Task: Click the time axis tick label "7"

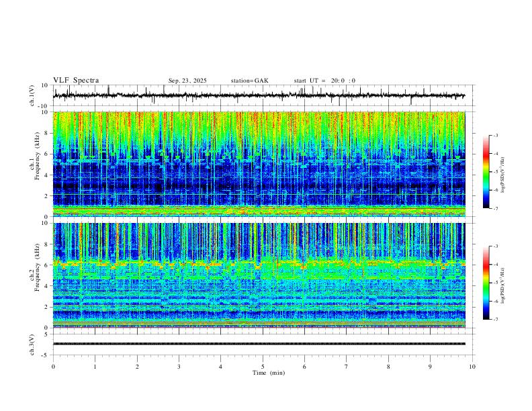Action: click(x=347, y=367)
